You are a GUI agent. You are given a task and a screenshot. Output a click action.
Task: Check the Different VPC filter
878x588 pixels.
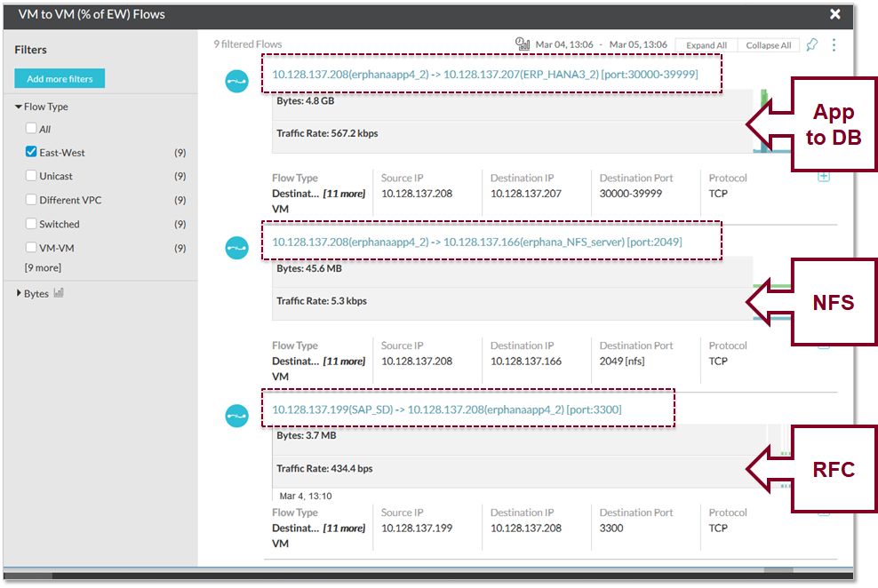pyautogui.click(x=32, y=200)
